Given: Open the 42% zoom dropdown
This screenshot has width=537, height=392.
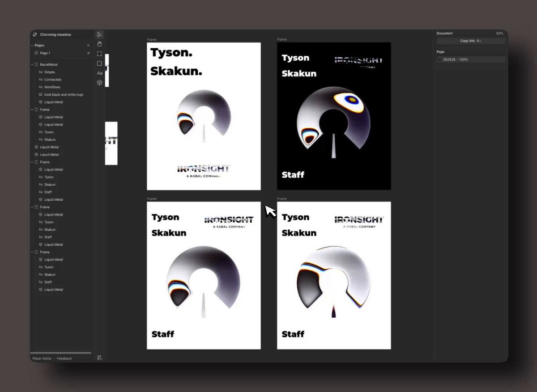Looking at the screenshot, I should click(x=499, y=34).
